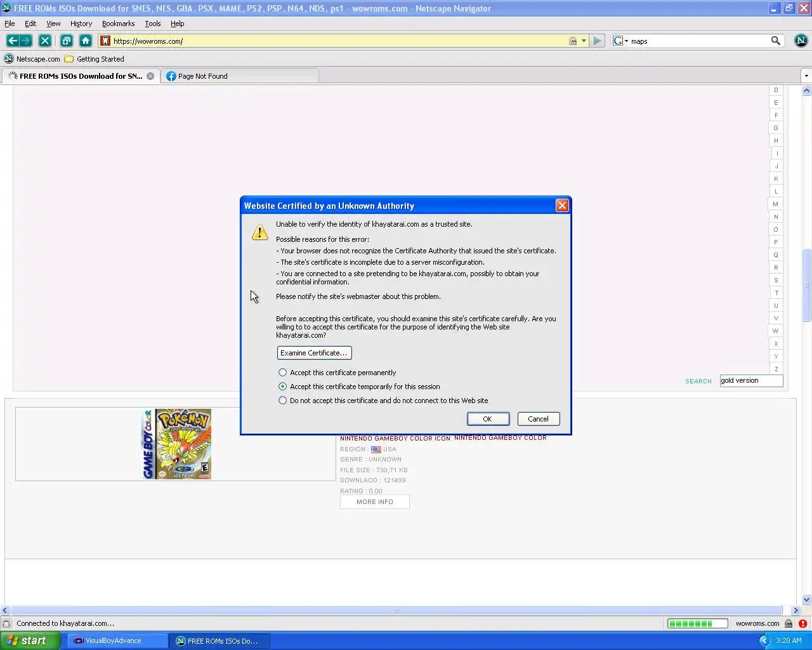Click the warning triangle icon in dialog

[259, 232]
